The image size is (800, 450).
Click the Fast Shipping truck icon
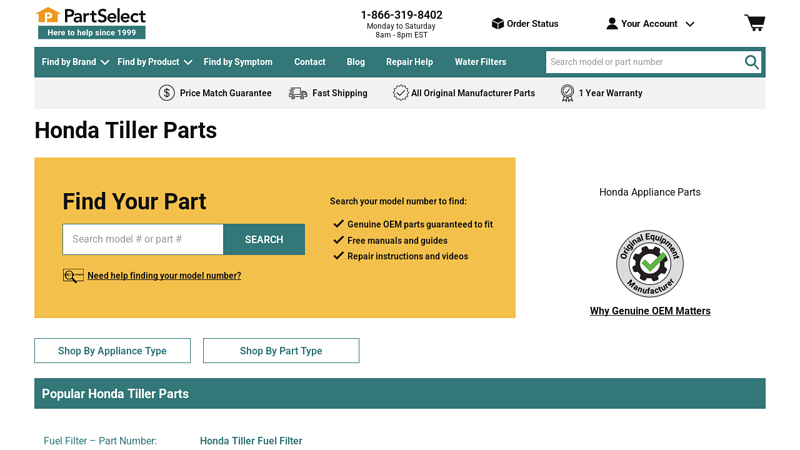coord(298,93)
